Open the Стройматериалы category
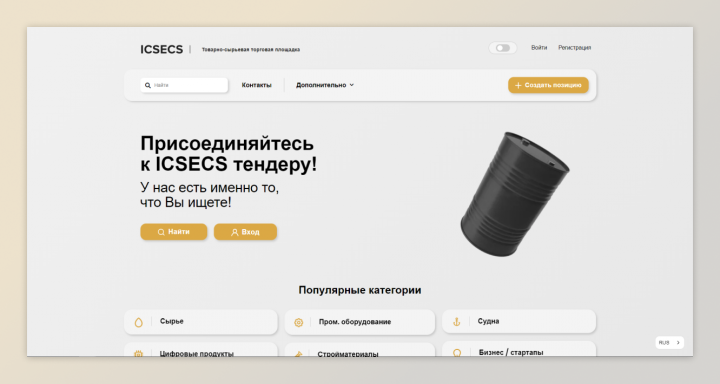Screen dimensions: 720x384 [360, 350]
